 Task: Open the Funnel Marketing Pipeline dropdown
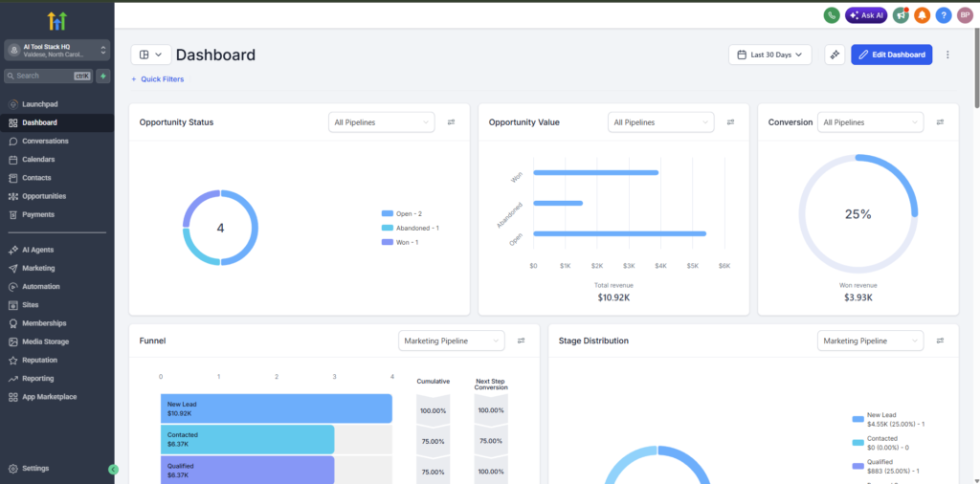pos(452,341)
